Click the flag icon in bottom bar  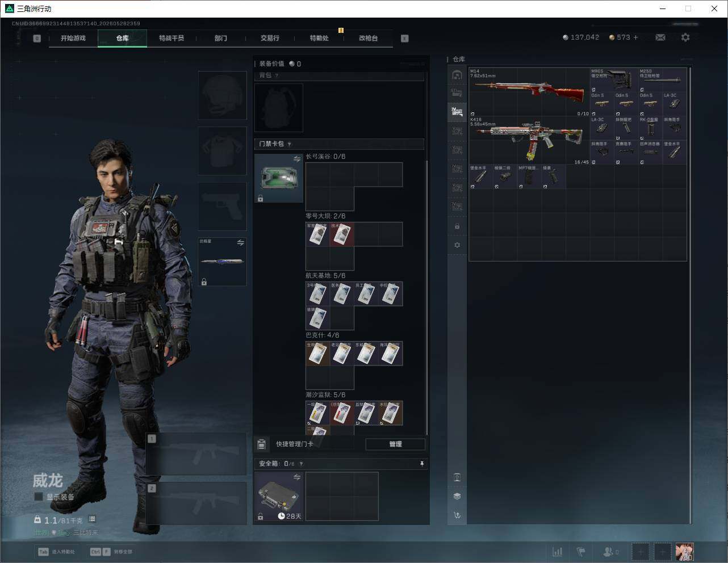(581, 552)
